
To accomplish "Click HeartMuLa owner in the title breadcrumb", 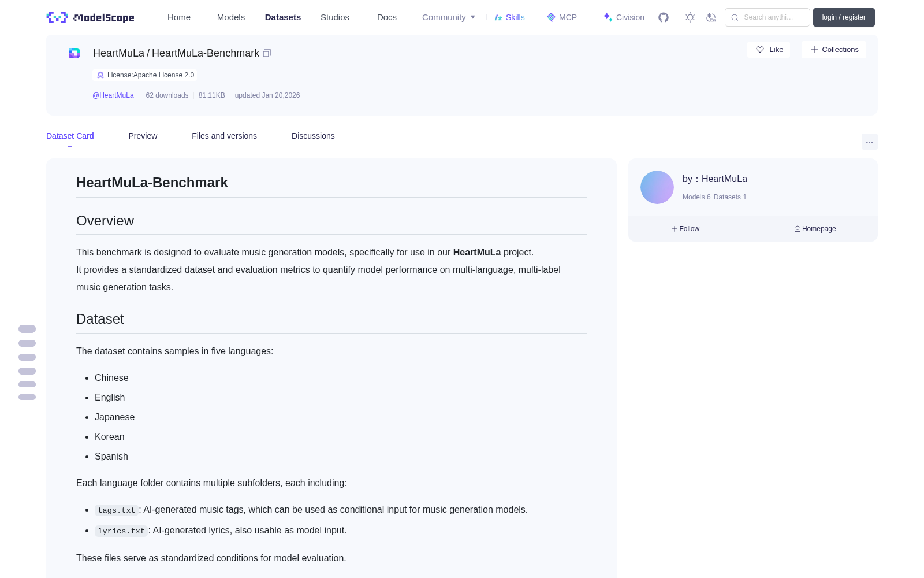I will 118,53.
